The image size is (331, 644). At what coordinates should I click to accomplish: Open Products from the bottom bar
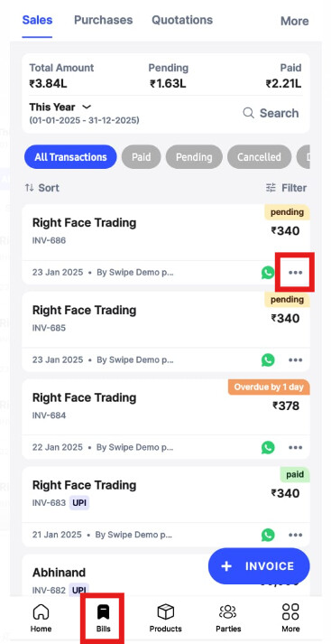pyautogui.click(x=165, y=617)
